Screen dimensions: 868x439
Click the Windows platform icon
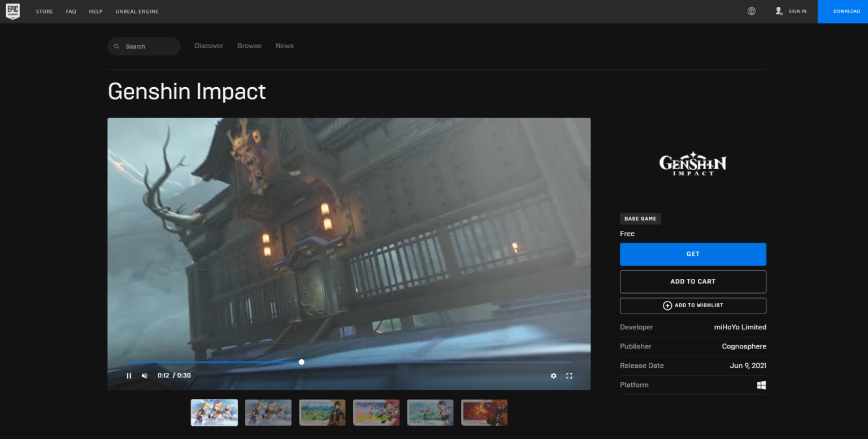(x=761, y=385)
